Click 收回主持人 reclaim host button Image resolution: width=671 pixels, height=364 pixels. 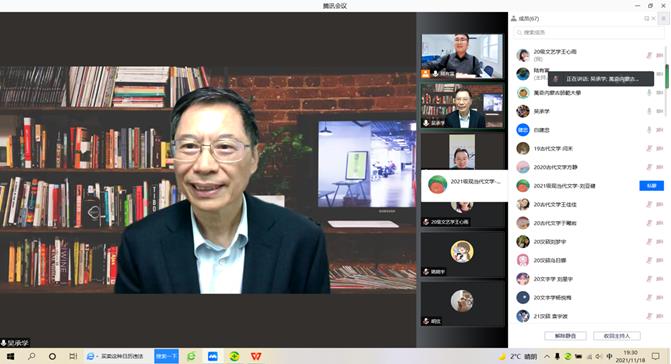pos(617,336)
